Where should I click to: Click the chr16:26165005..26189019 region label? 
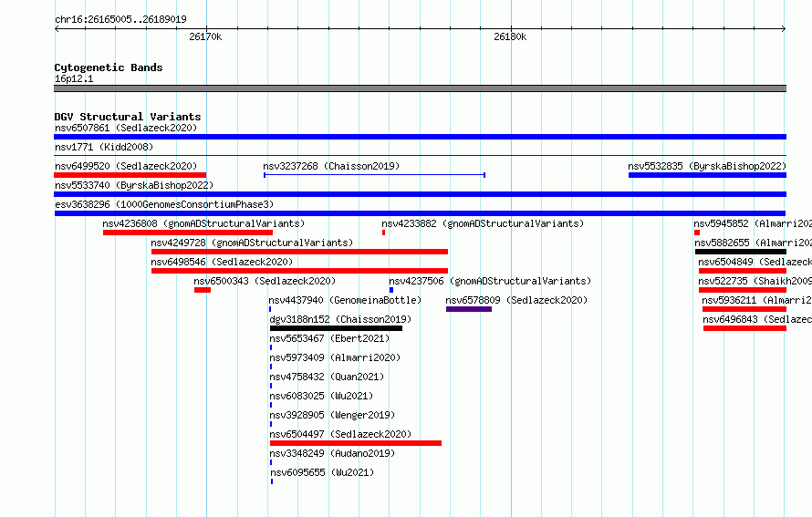tap(120, 19)
